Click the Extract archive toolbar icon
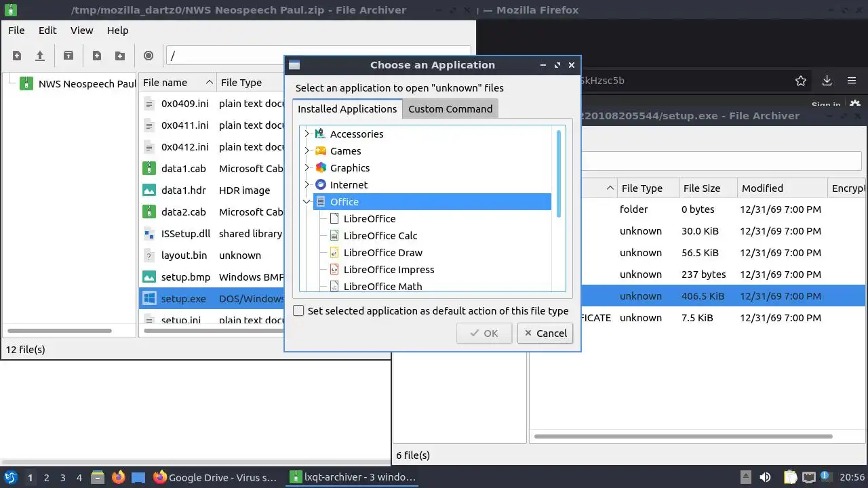 [68, 56]
